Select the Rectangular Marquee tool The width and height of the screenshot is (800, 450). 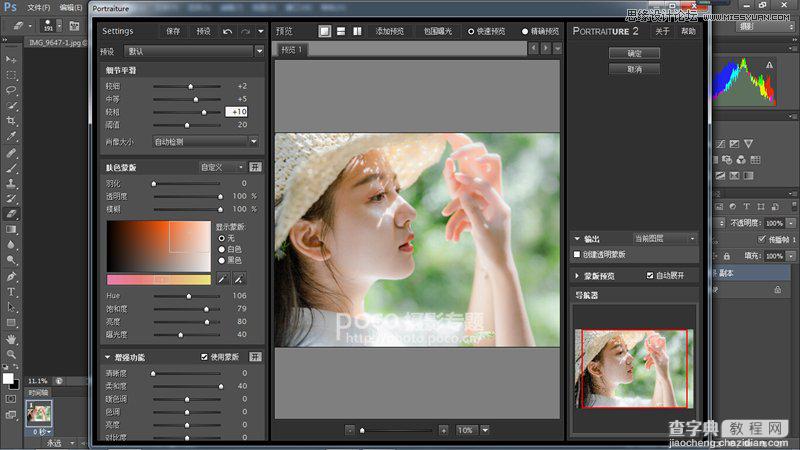(x=11, y=75)
